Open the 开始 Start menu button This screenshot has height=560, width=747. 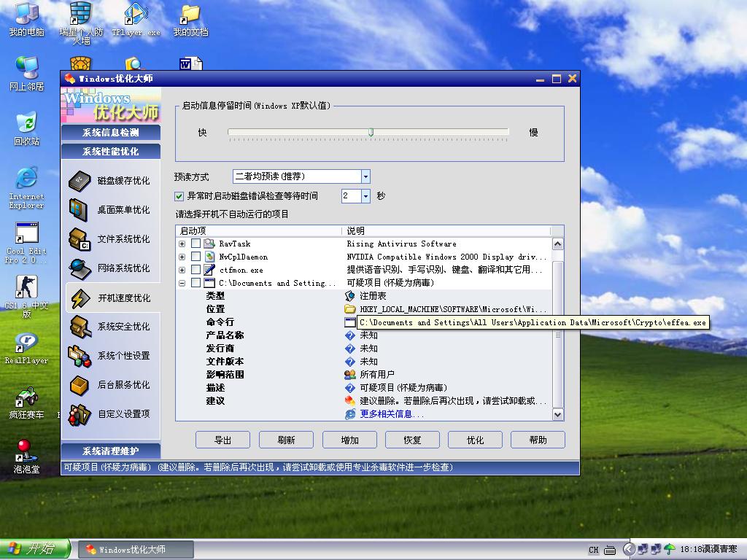pyautogui.click(x=35, y=550)
